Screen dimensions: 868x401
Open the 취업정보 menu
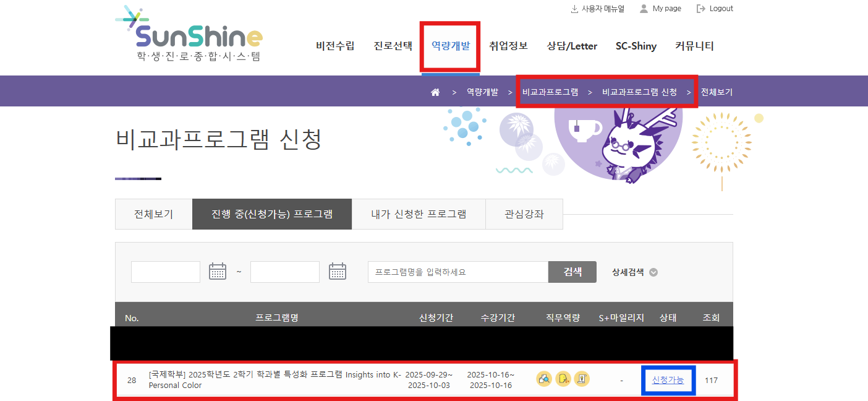pyautogui.click(x=508, y=46)
